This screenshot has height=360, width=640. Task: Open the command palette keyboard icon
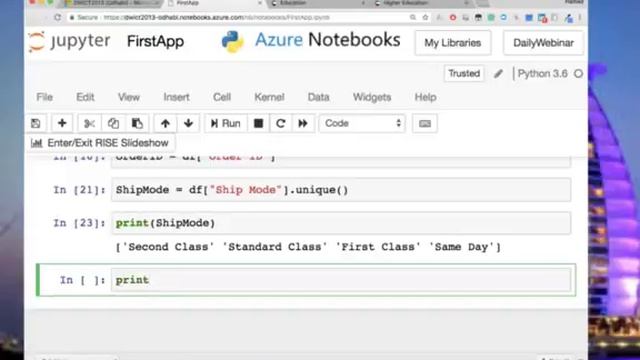pos(425,123)
